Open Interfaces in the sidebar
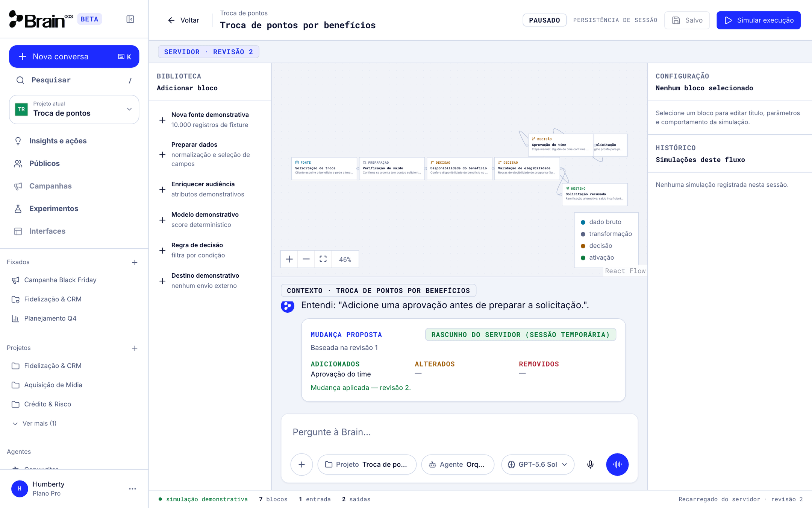This screenshot has width=812, height=508. coord(74,231)
